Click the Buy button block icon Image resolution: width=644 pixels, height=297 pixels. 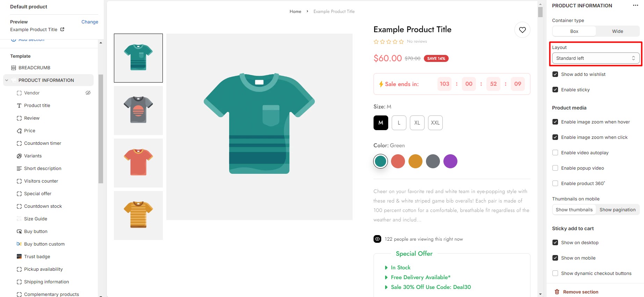point(19,232)
